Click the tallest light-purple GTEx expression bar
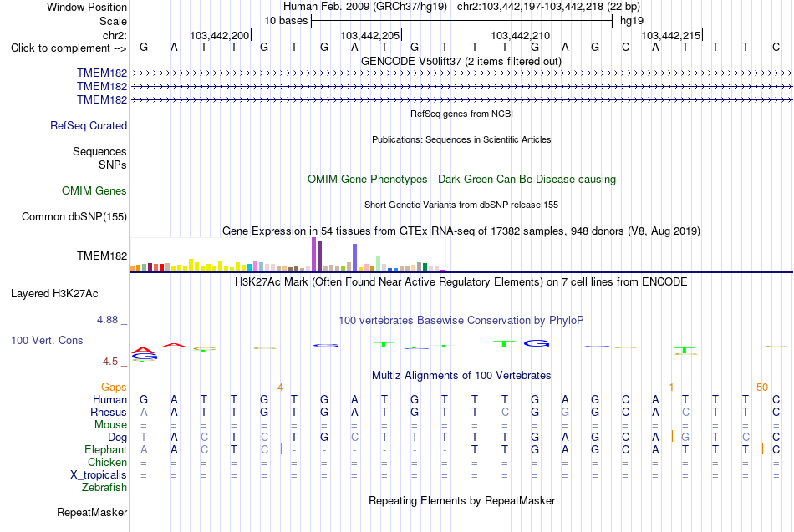 coord(314,254)
